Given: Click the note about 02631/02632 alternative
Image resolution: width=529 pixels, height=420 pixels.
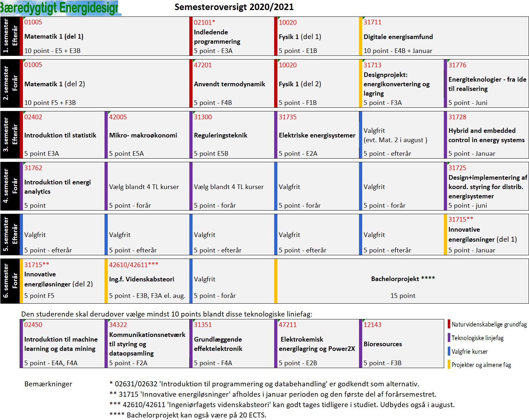Looking at the screenshot, I should tap(264, 384).
